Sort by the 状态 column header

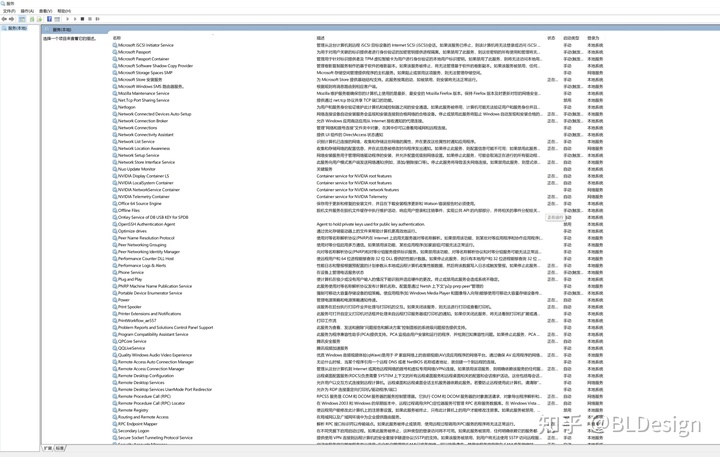[x=551, y=38]
